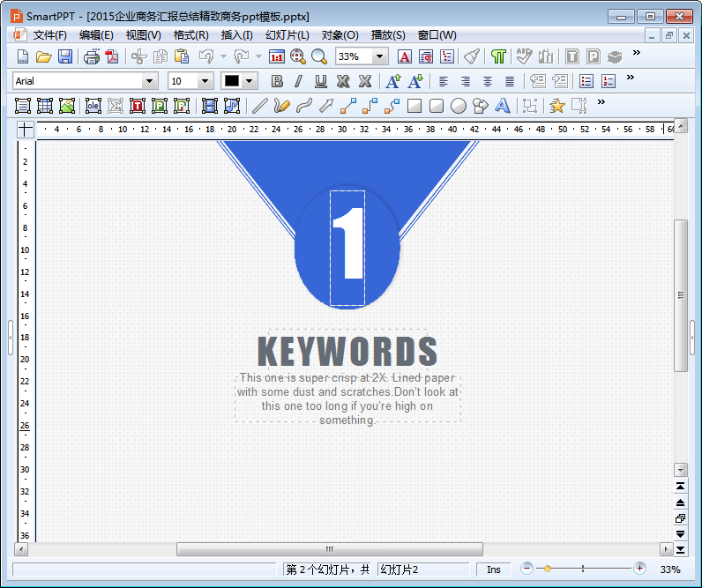Open the 幻灯片(L) menu
Viewport: 702px width, 588px height.
(x=287, y=35)
